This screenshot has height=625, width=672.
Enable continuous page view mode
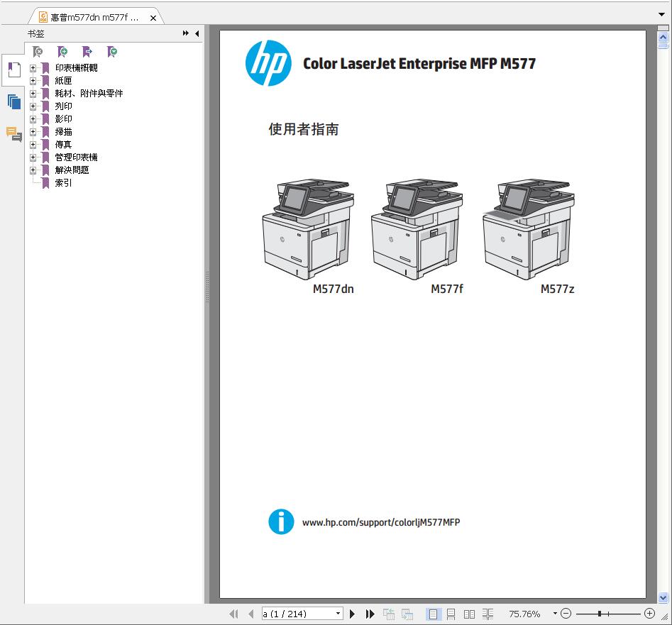pyautogui.click(x=451, y=614)
